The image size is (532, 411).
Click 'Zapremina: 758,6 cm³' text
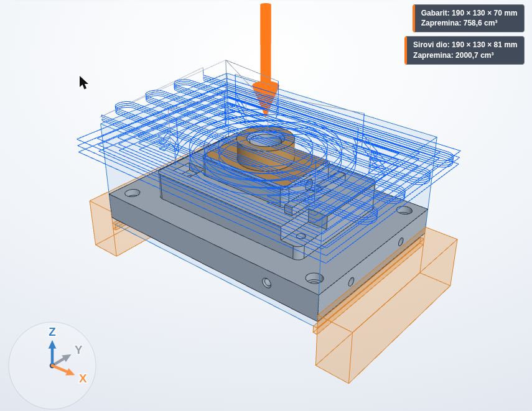pyautogui.click(x=459, y=23)
